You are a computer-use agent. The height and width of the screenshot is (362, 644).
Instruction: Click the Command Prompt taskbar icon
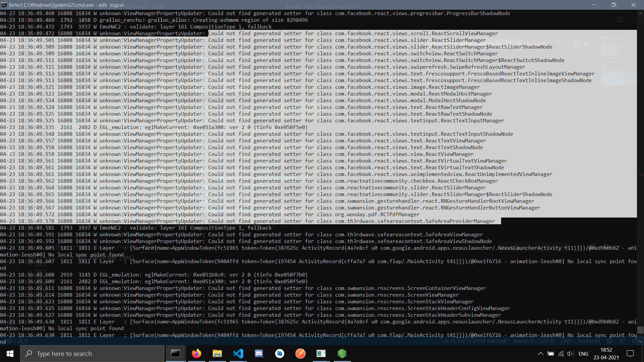[x=175, y=354]
